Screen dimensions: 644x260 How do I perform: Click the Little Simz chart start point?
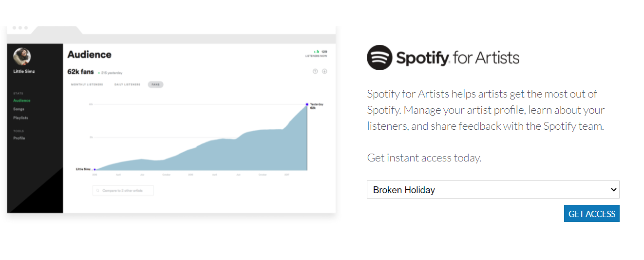[x=94, y=169]
